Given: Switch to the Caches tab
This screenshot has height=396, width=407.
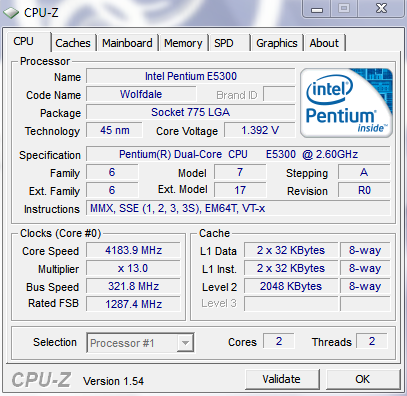Looking at the screenshot, I should pos(73,43).
